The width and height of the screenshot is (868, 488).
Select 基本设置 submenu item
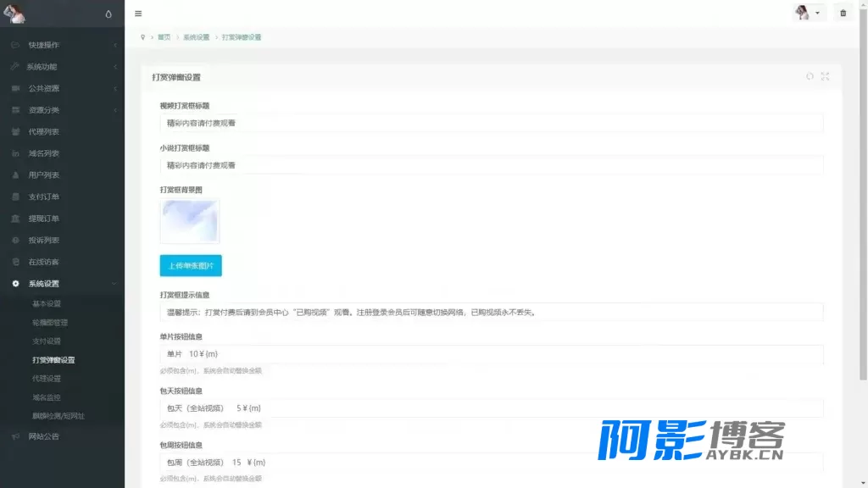click(x=47, y=304)
